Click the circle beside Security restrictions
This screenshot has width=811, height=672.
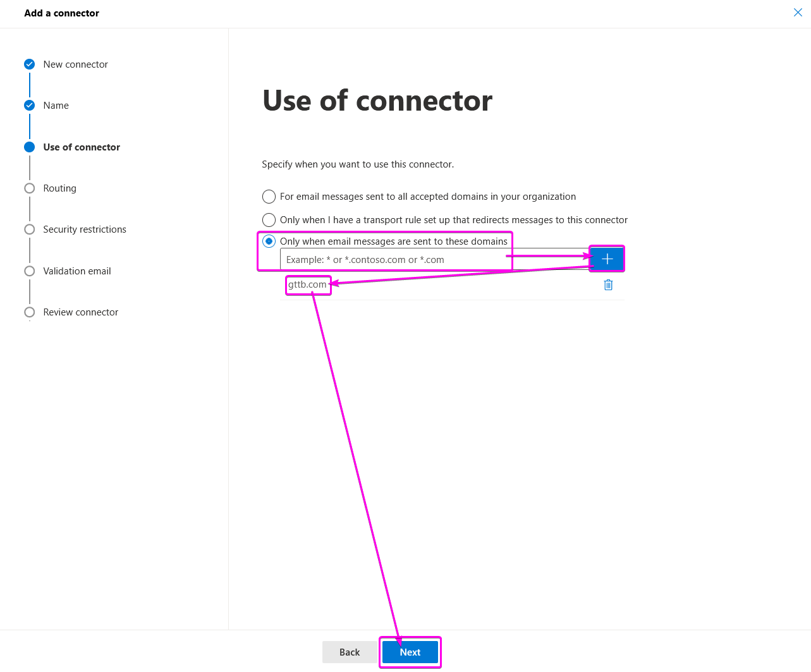(x=29, y=229)
